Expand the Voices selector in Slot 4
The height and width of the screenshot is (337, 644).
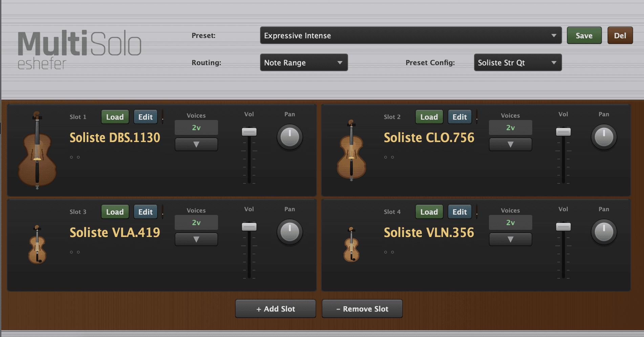coord(510,239)
